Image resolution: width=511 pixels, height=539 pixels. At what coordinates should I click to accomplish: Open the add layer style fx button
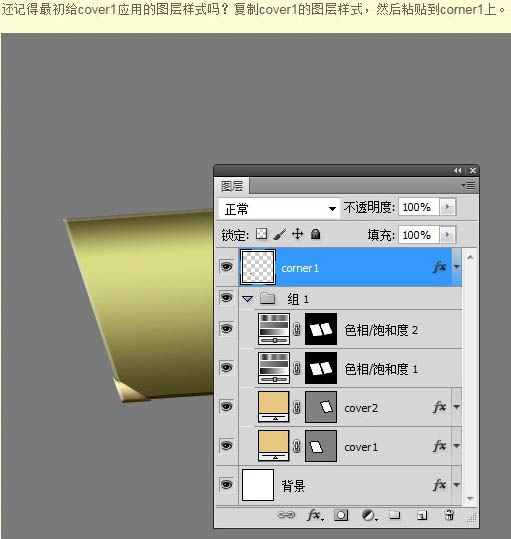(315, 515)
